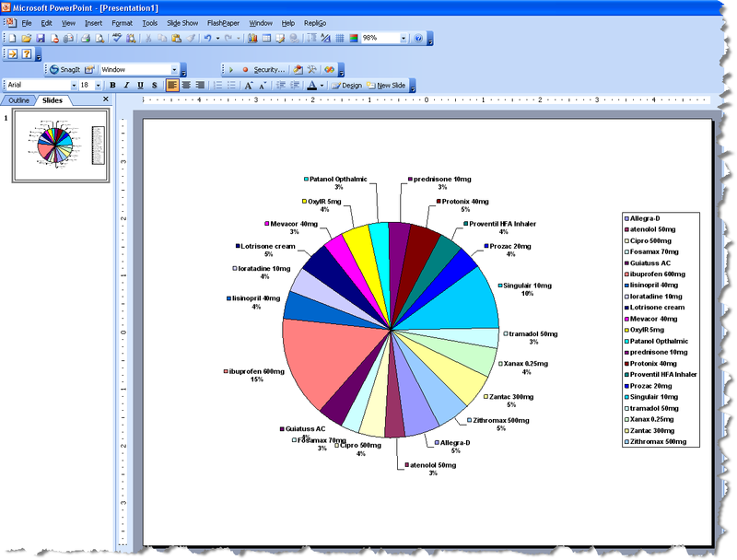This screenshot has height=560, width=737.
Task: Start macro playback with green play icon
Action: coord(231,69)
